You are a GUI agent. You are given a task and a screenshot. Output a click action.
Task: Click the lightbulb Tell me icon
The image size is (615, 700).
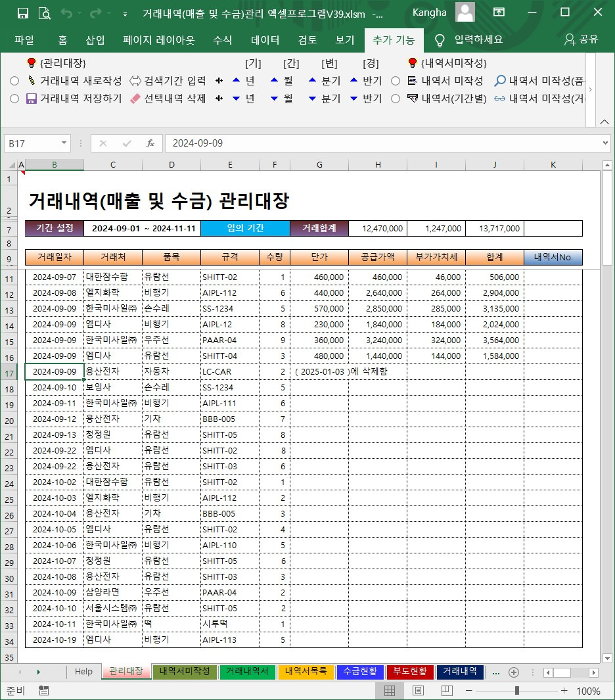coord(440,40)
